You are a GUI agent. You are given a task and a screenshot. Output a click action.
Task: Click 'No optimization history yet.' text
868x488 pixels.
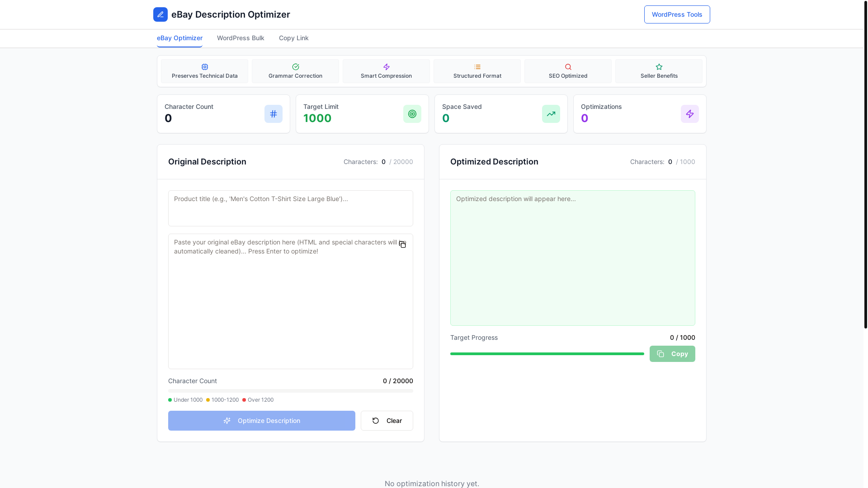432,483
